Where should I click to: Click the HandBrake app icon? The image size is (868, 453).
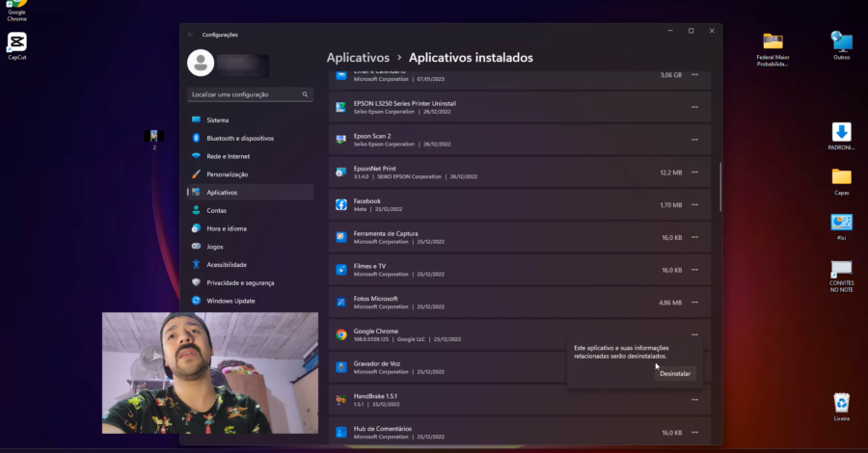[341, 400]
